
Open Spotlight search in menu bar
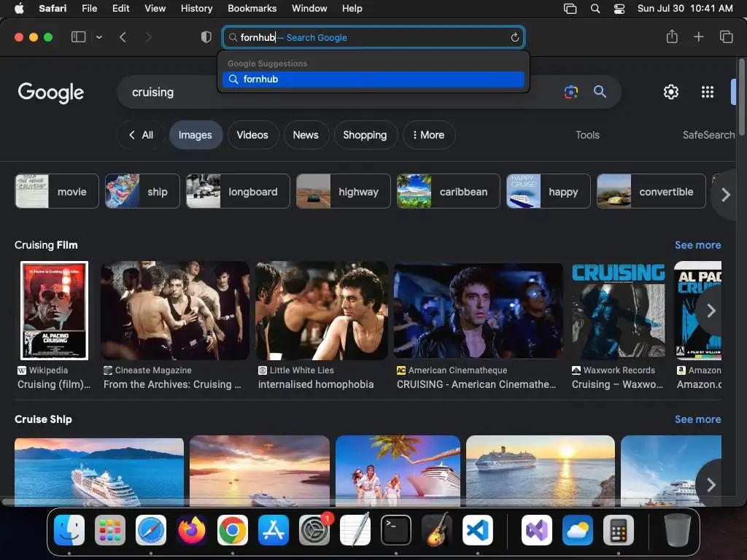click(x=595, y=8)
